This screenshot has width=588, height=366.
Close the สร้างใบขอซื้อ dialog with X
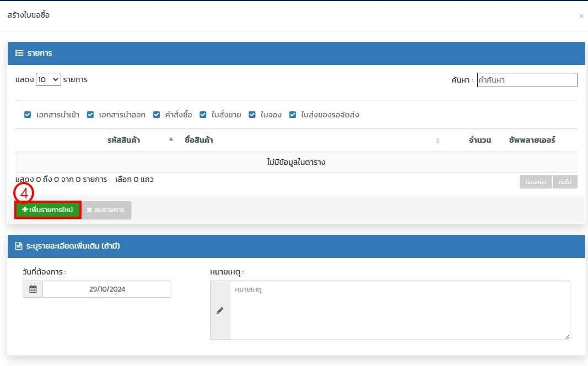581,16
